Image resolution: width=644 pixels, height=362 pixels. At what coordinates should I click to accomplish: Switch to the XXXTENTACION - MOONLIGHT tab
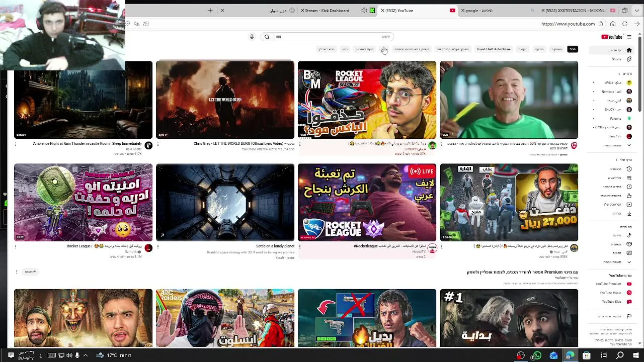(x=579, y=11)
